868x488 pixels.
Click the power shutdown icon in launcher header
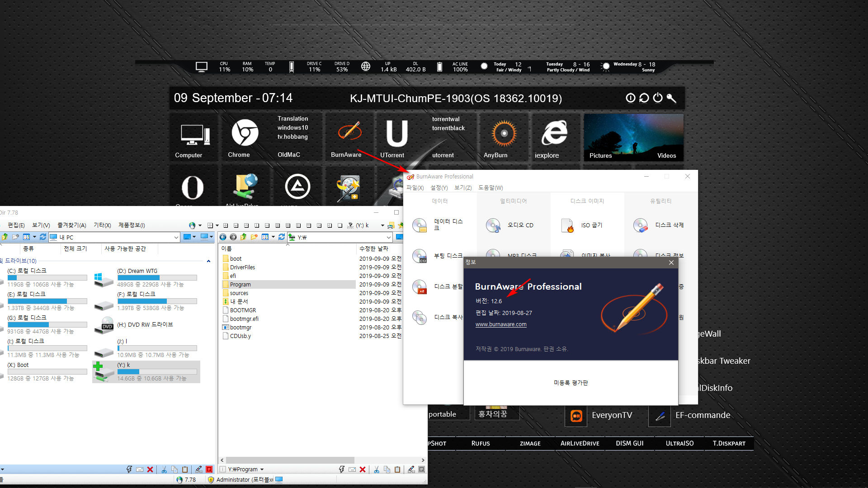tap(658, 98)
